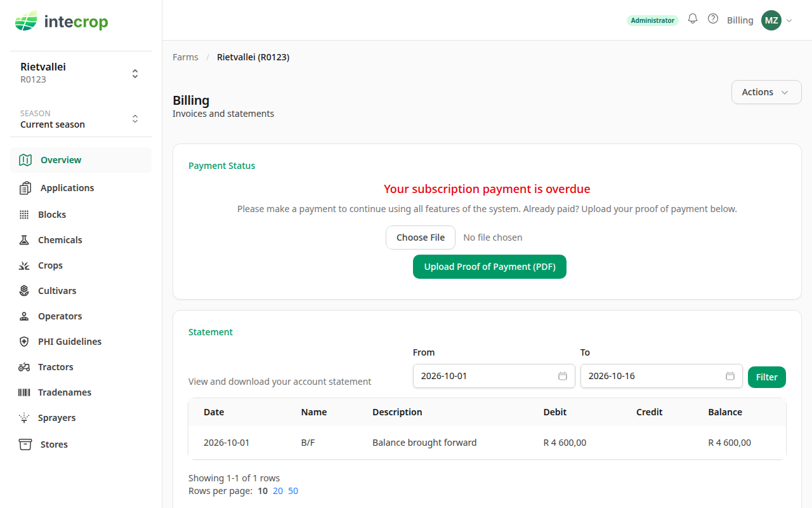Screen dimensions: 812x508
Task: Click the To date input field
Action: tap(661, 376)
